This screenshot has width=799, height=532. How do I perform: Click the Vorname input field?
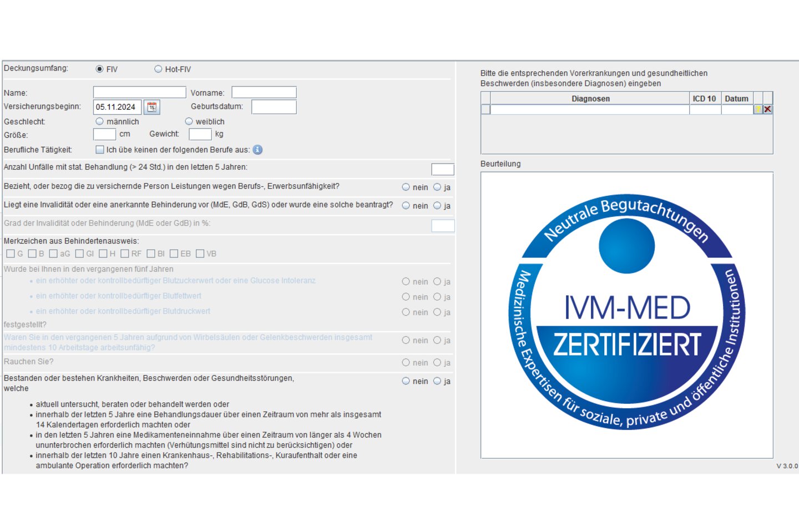tap(264, 92)
